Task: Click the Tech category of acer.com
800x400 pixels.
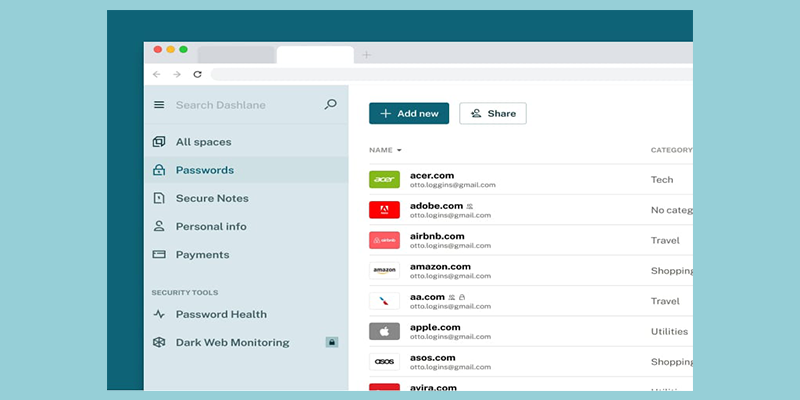Action: point(662,180)
